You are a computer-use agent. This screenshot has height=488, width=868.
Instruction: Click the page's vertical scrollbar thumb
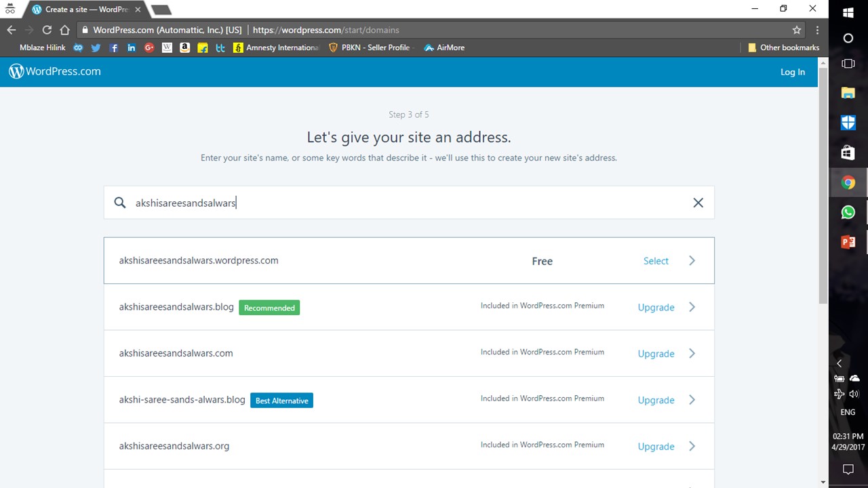click(823, 183)
